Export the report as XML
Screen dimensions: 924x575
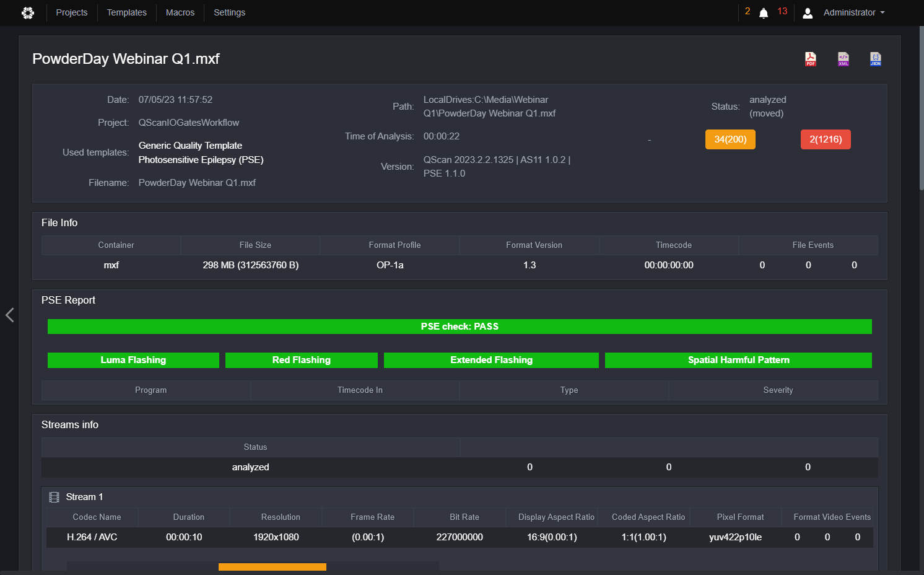[x=843, y=59]
